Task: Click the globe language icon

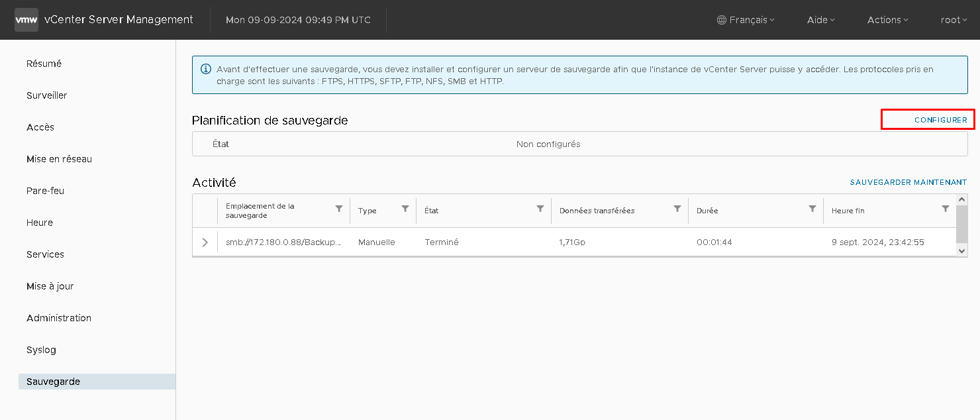Action: [722, 20]
